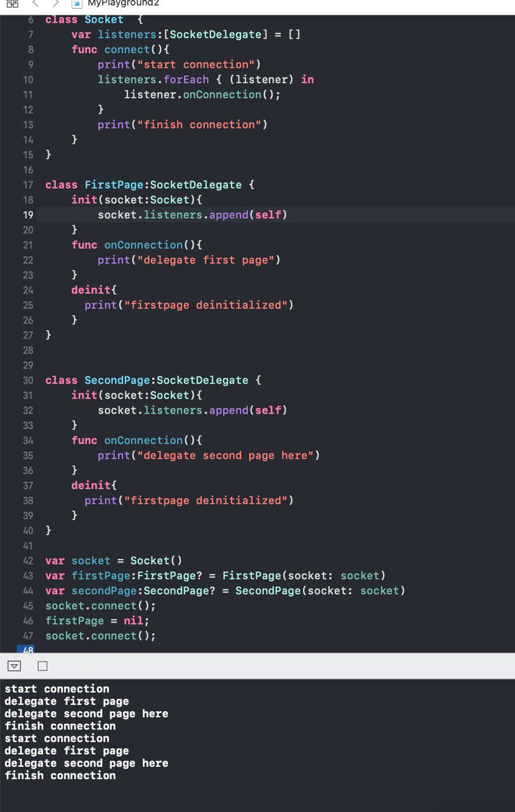The height and width of the screenshot is (812, 515).
Task: Click the self keyword on line 32
Action: 268,410
